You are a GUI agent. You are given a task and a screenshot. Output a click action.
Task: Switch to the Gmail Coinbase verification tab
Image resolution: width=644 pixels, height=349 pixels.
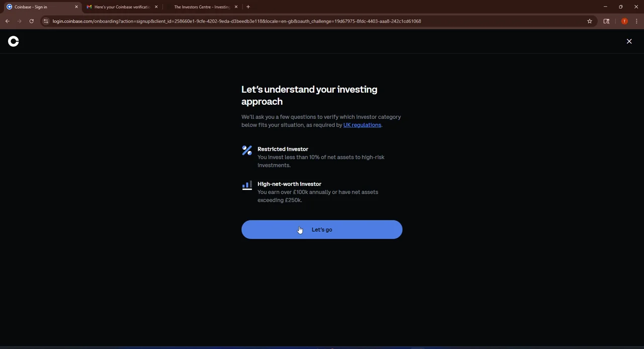(x=122, y=7)
